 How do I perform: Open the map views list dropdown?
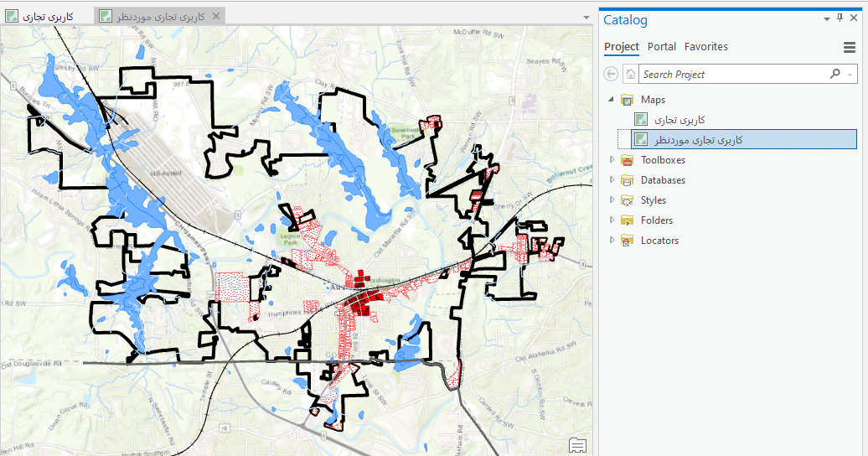(x=585, y=17)
